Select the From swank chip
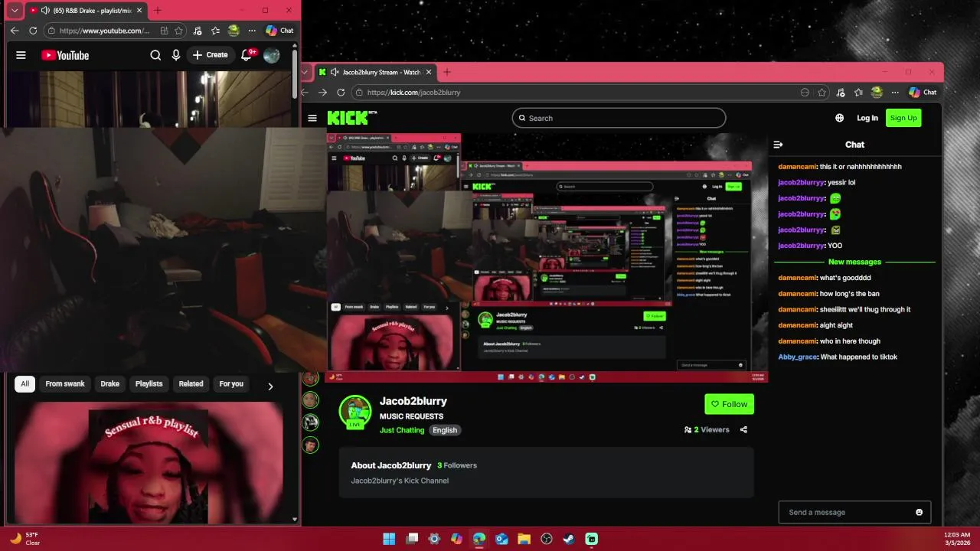 65,384
